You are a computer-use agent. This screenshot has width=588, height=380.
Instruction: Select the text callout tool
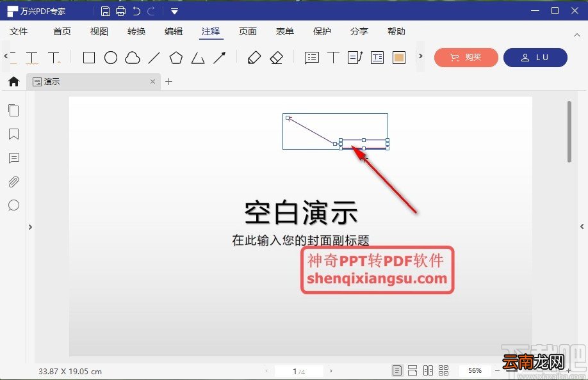point(355,58)
